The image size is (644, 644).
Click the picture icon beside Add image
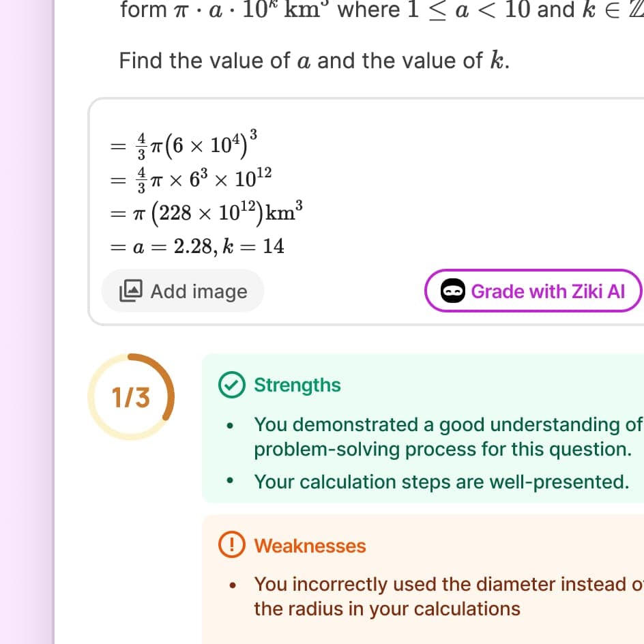click(130, 291)
